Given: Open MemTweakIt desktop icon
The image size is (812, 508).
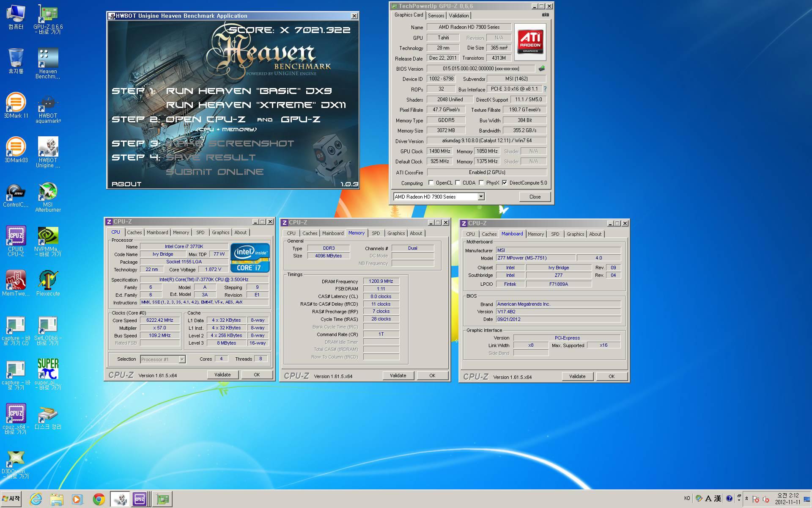Looking at the screenshot, I should [x=16, y=283].
